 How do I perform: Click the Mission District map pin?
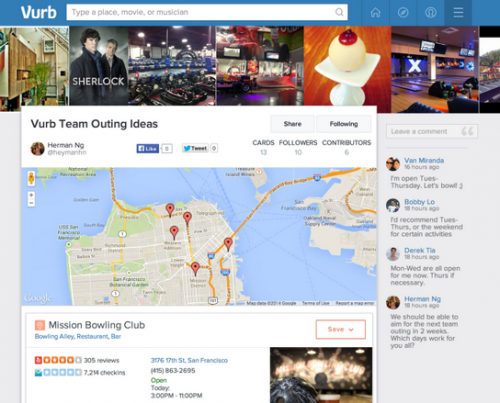(x=195, y=268)
